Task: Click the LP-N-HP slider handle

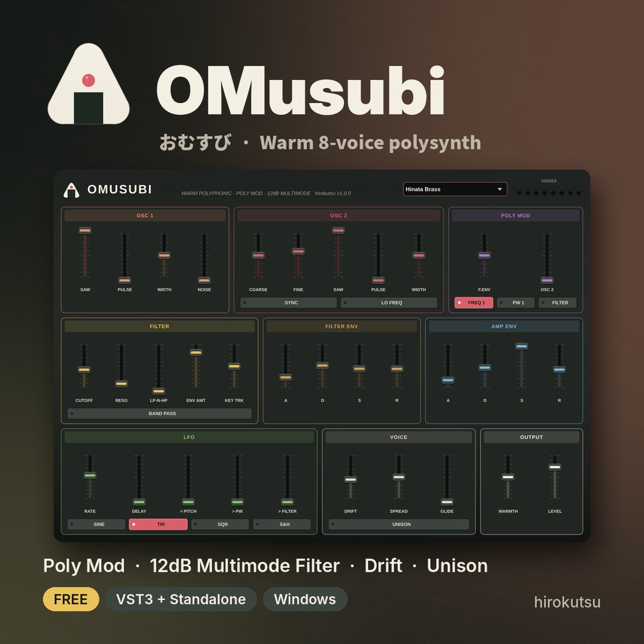Action: pos(158,391)
